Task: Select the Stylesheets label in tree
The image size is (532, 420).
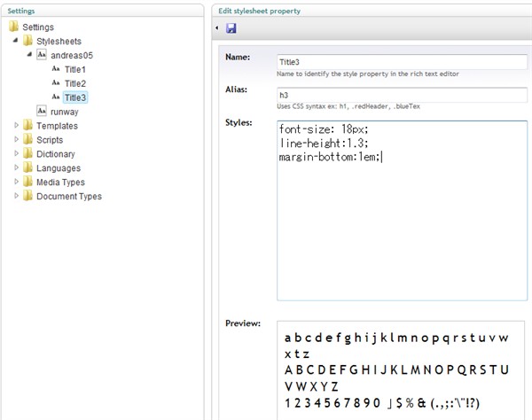Action: coord(59,42)
